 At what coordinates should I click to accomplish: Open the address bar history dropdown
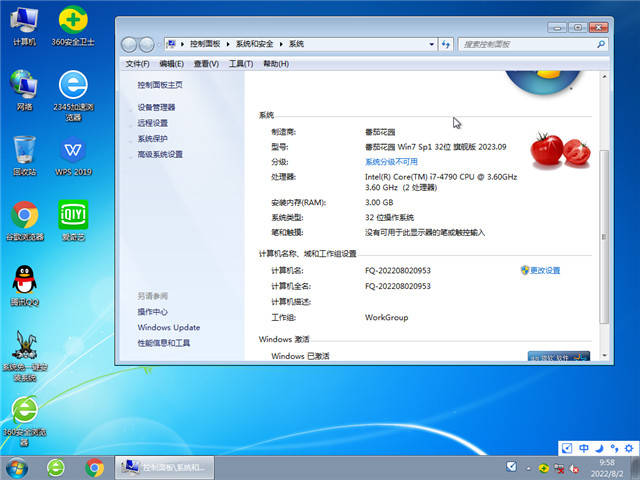pos(431,44)
